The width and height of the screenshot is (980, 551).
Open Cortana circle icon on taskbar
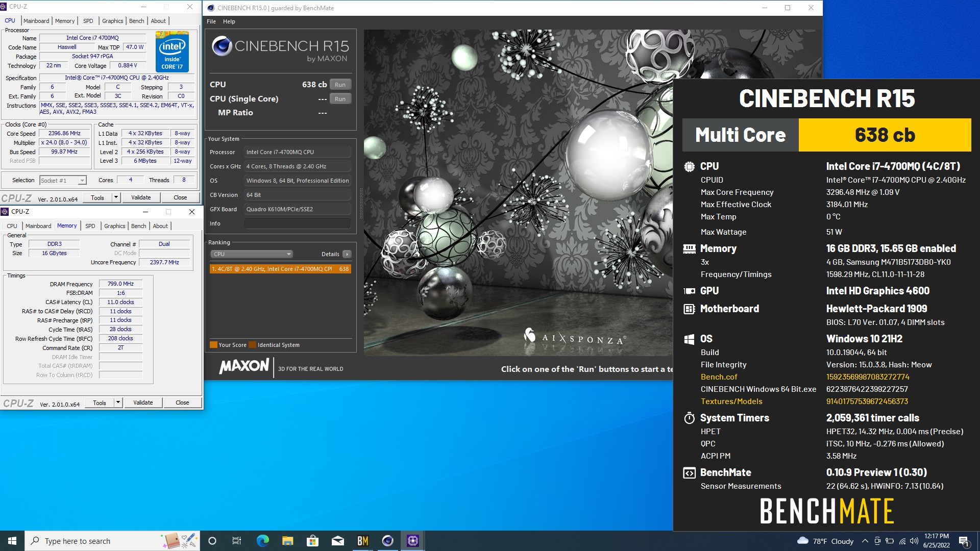[x=212, y=541]
